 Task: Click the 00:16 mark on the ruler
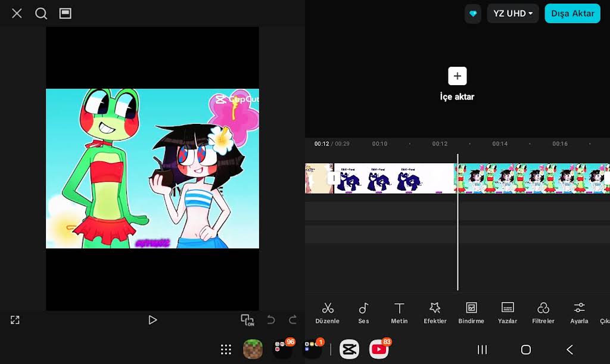560,144
